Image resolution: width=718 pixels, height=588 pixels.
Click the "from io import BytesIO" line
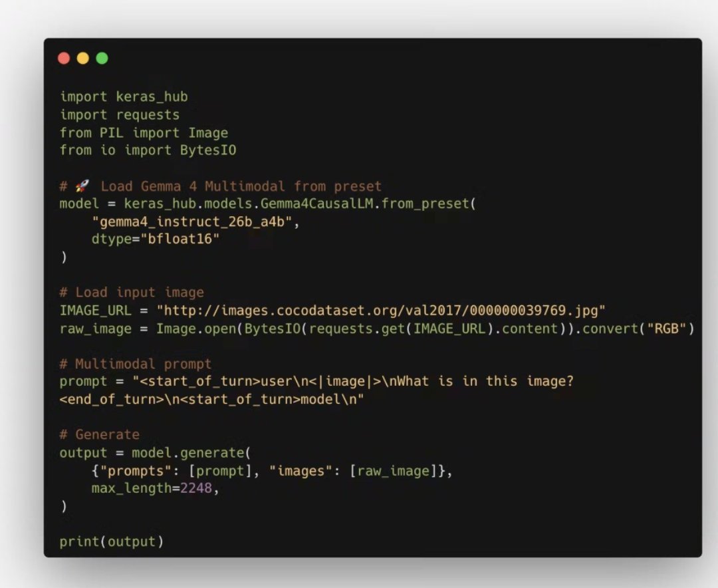(x=148, y=150)
